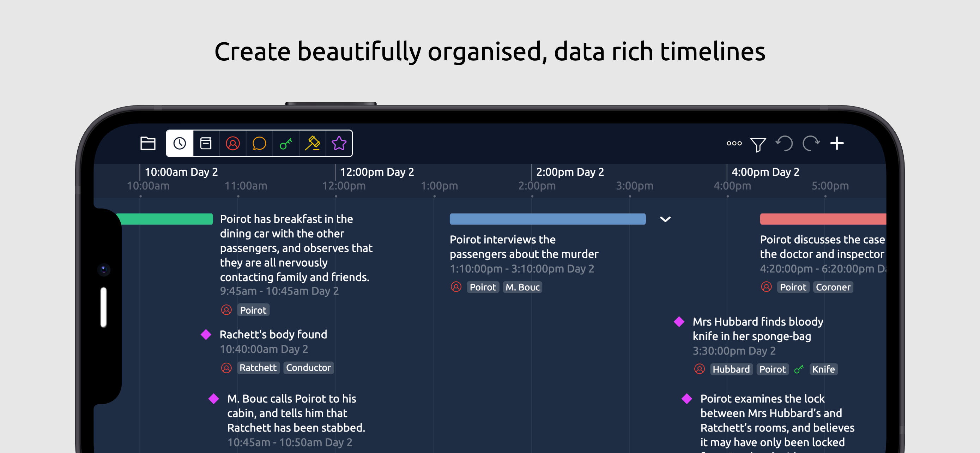Click the Knife item tag
980x453 pixels.
[x=823, y=369]
